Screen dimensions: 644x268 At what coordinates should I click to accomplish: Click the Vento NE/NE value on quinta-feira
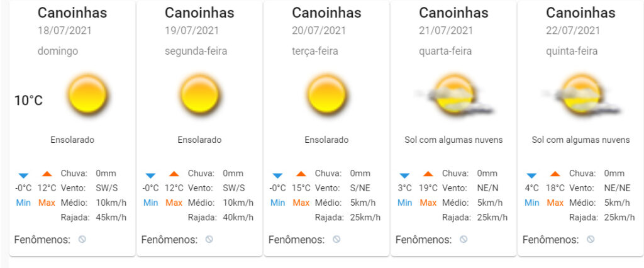(617, 188)
